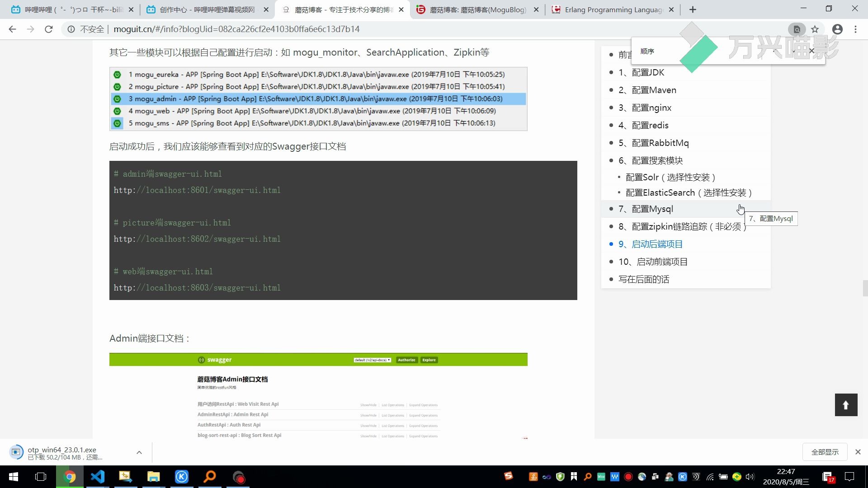This screenshot has height=488, width=868.
Task: Open a new browser tab
Action: 693,9
